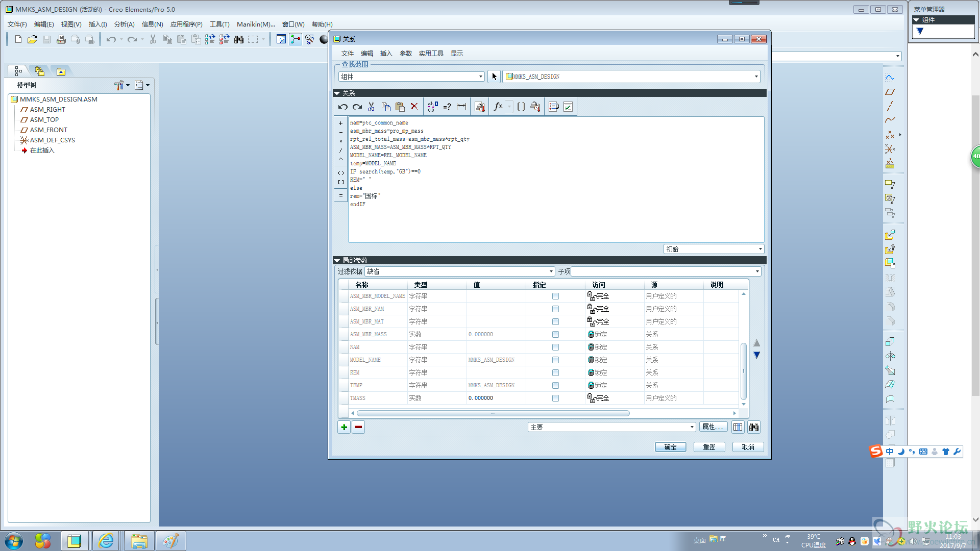Tick the designate box for ASM_MBR_NAM
The image size is (980, 551).
pyautogui.click(x=555, y=309)
